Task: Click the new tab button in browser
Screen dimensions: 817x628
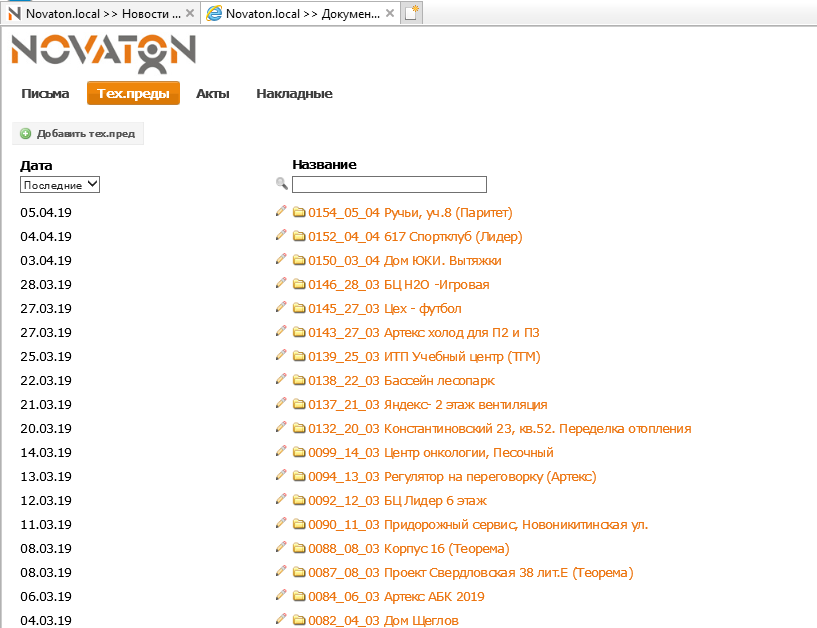Action: coord(412,13)
